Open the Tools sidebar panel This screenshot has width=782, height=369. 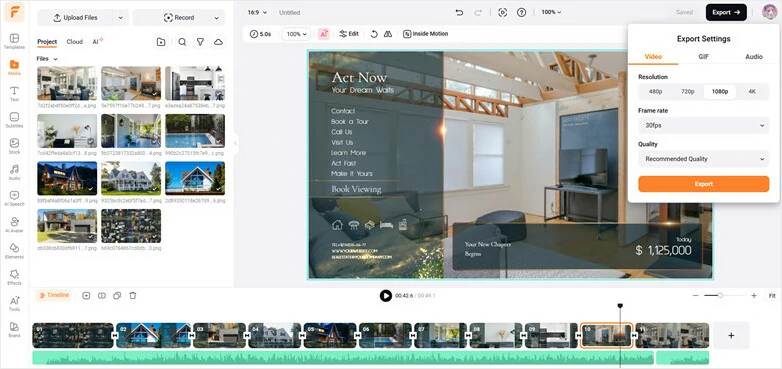(14, 303)
